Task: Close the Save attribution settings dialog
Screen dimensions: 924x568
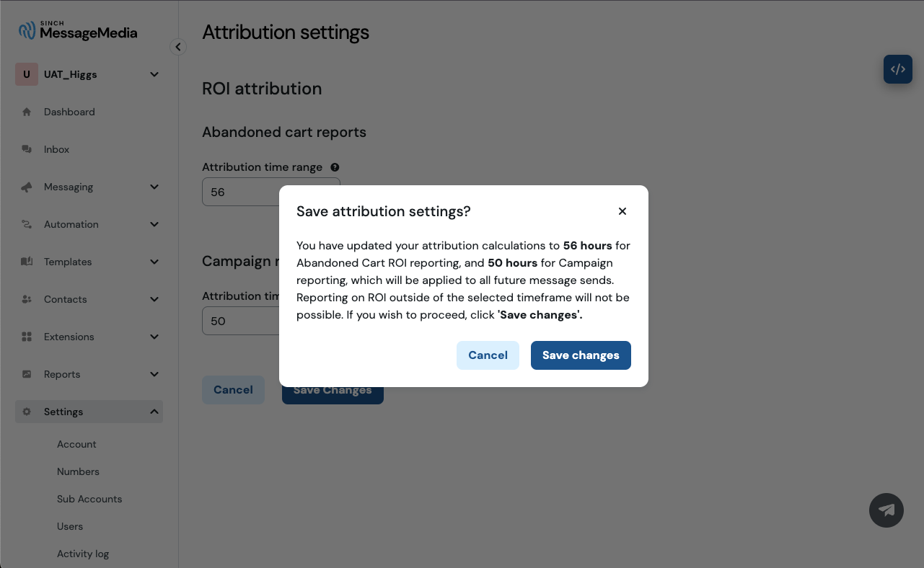Action: pos(622,211)
